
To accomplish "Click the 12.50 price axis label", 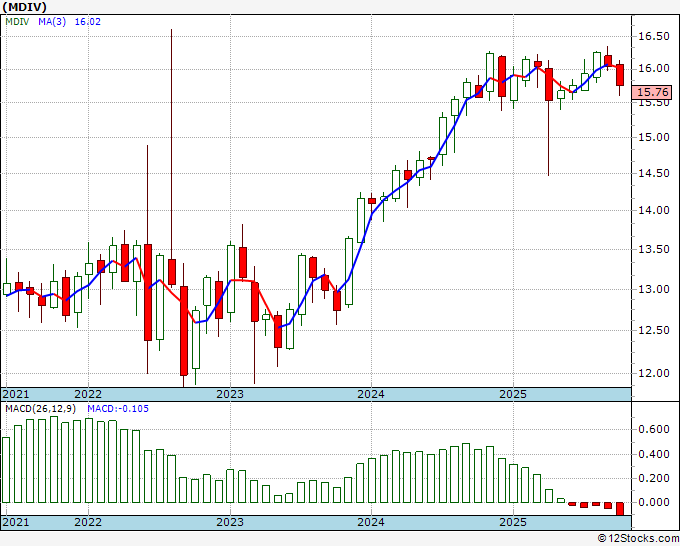I will tap(654, 330).
